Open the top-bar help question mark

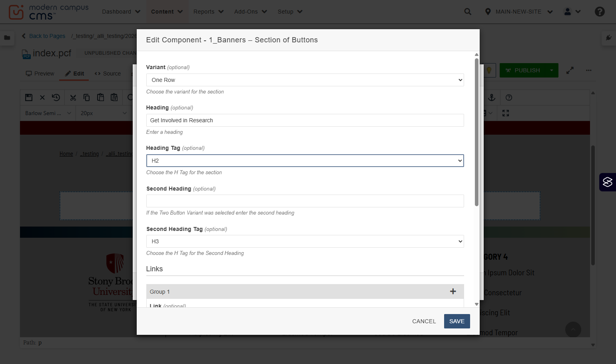coord(600,12)
